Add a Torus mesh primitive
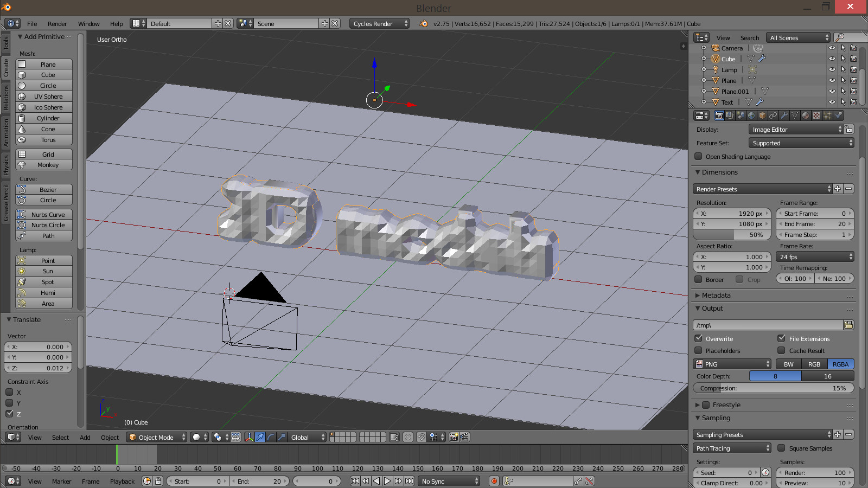 coord(44,140)
